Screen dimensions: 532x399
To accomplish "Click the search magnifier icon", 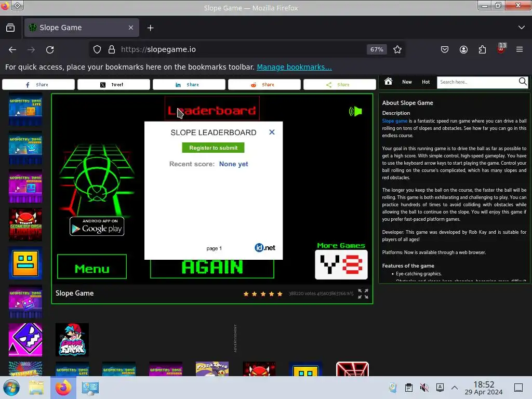I will pyautogui.click(x=523, y=82).
